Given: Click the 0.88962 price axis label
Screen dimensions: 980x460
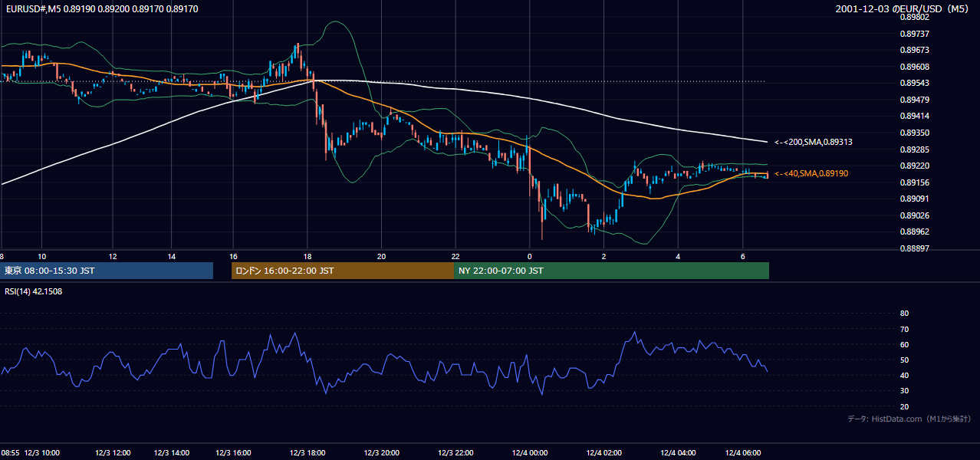Looking at the screenshot, I should pos(915,232).
